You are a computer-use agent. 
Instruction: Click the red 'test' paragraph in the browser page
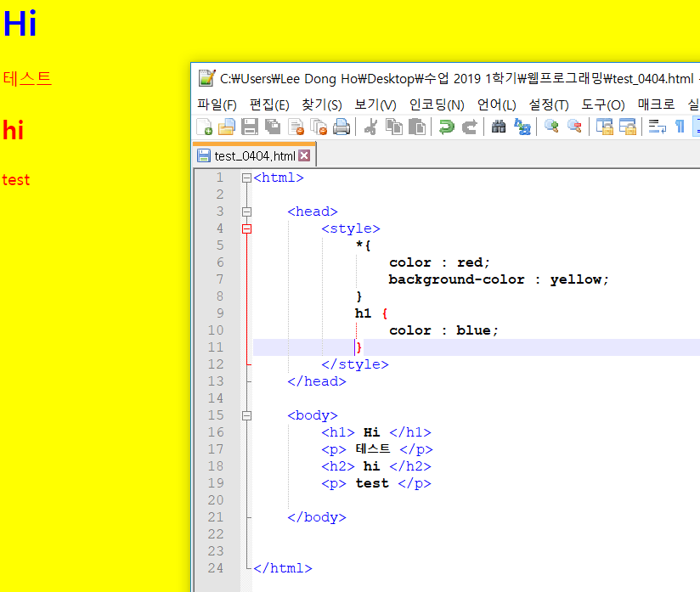click(x=16, y=180)
